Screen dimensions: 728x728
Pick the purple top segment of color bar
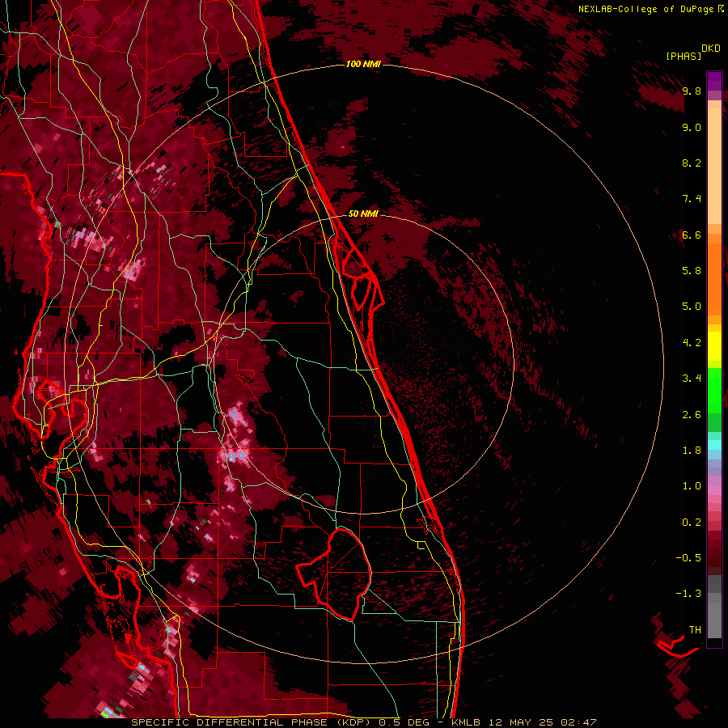coord(714,81)
